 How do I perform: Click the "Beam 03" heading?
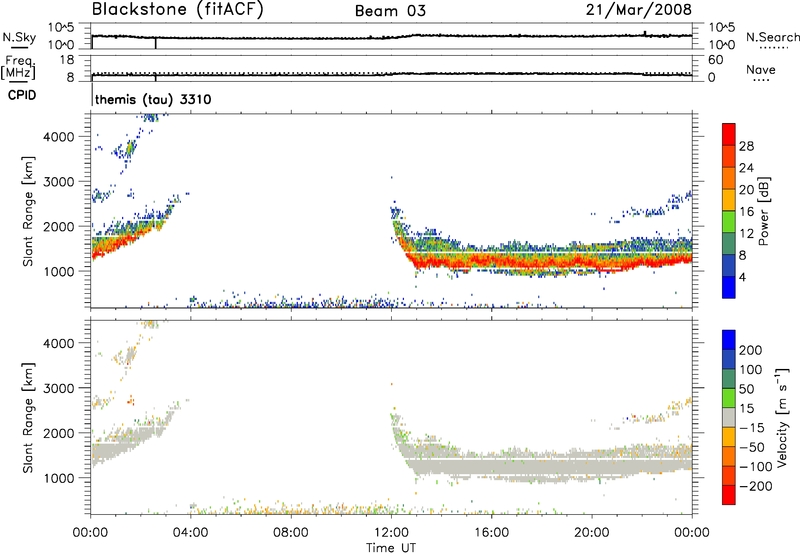click(390, 11)
